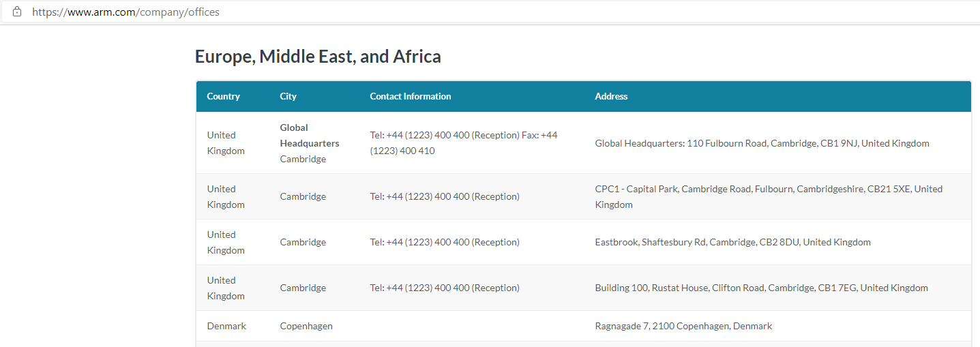Click United Kingdom in the Rustat House row
Viewport: 980px width, 347px height.
tap(226, 288)
